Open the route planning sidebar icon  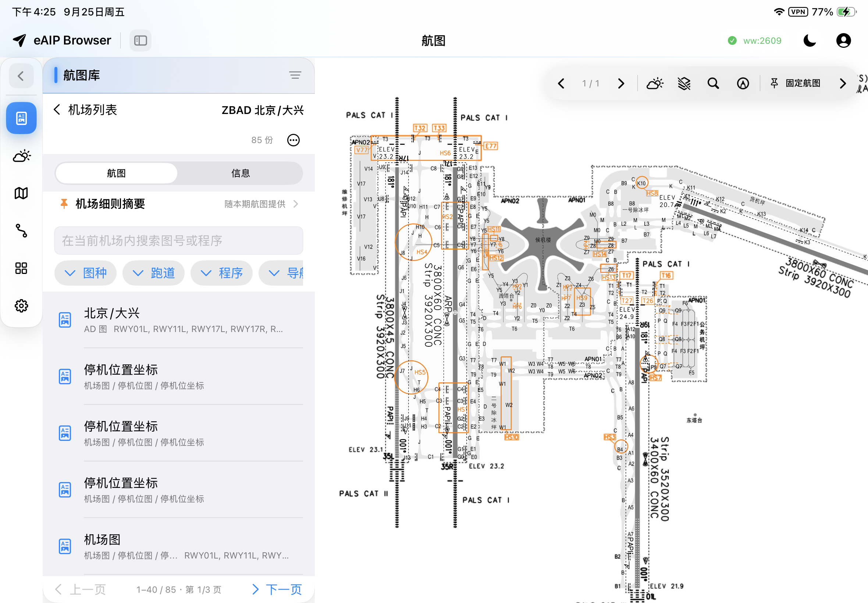pos(21,231)
